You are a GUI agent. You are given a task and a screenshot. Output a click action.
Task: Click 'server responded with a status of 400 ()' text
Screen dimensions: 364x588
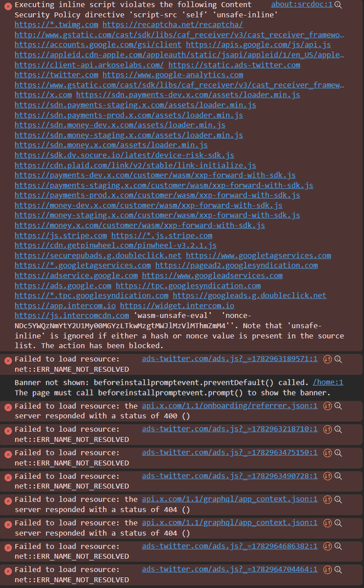[x=102, y=416]
